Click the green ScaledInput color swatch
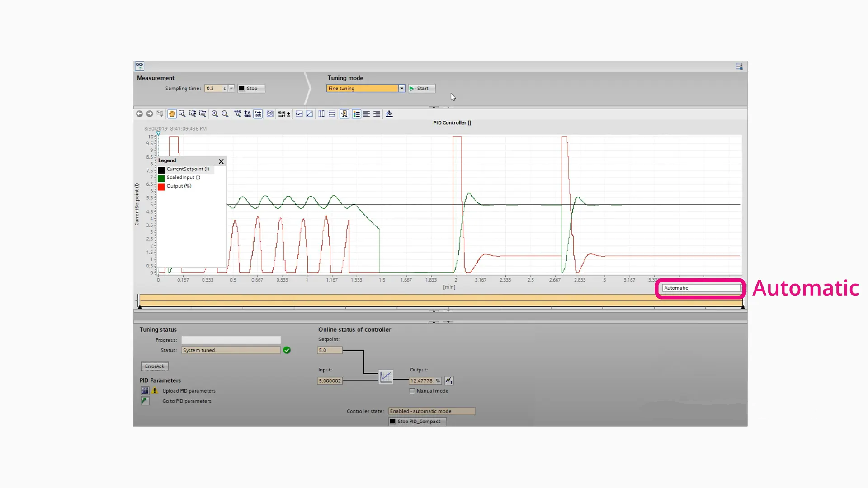The image size is (868, 488). 161,178
